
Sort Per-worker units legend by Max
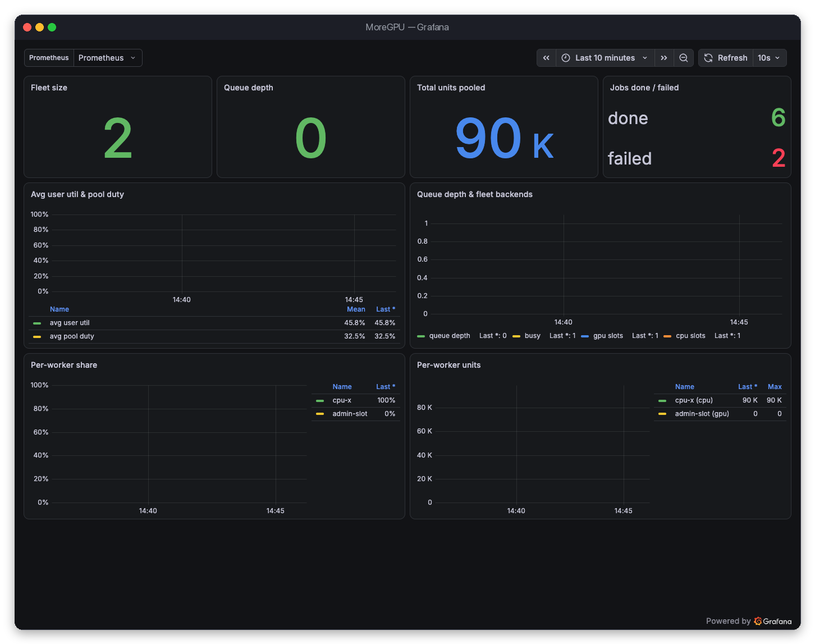pyautogui.click(x=775, y=387)
